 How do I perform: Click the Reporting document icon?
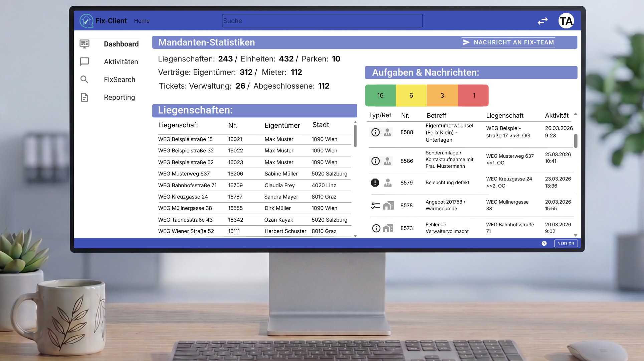[x=84, y=97]
